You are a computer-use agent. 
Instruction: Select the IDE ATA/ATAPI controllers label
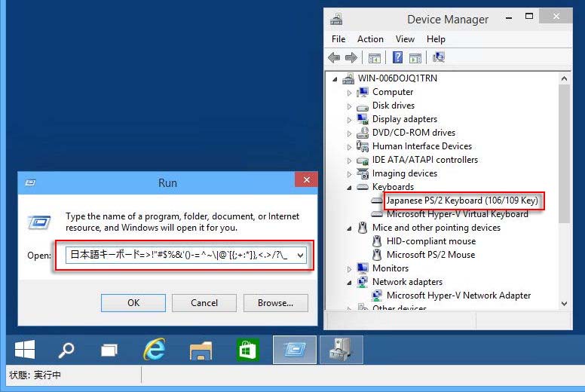pyautogui.click(x=425, y=160)
